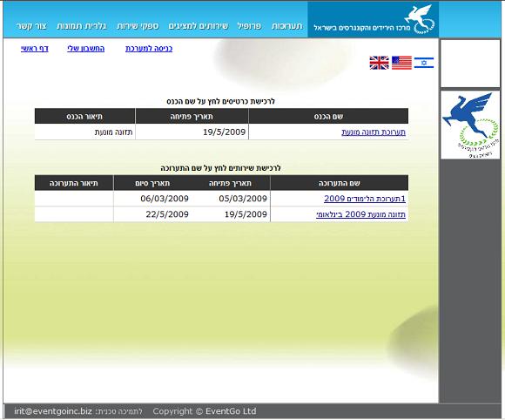Viewport: 505px width, 420px height.
Task: Open the החשבון שלי account link
Action: 85,49
